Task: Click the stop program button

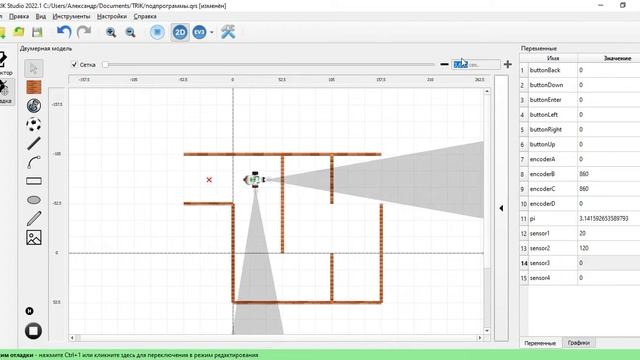Action: 33,331
